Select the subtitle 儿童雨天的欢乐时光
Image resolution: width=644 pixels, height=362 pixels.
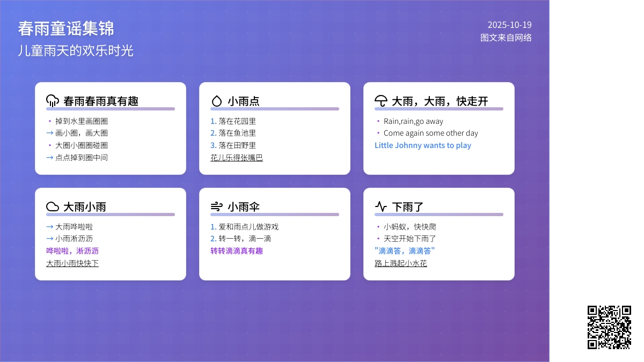75,51
